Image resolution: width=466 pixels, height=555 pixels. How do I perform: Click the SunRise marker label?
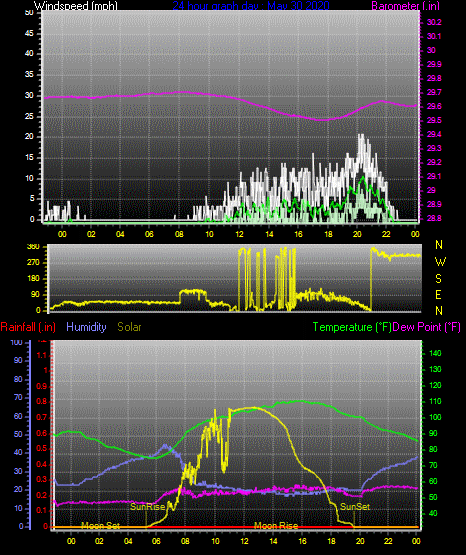148,507
